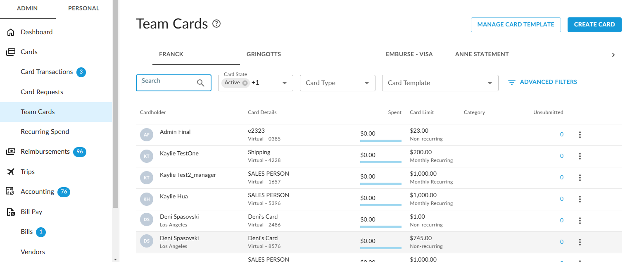Open the kebab menu for Kaylie Hua

[580, 199]
